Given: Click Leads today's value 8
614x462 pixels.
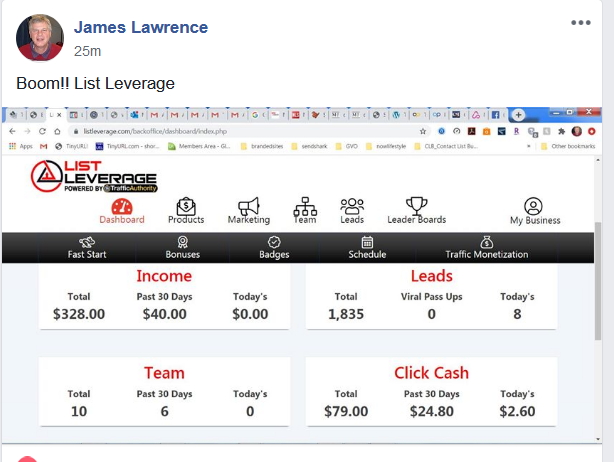Looking at the screenshot, I should (x=517, y=314).
